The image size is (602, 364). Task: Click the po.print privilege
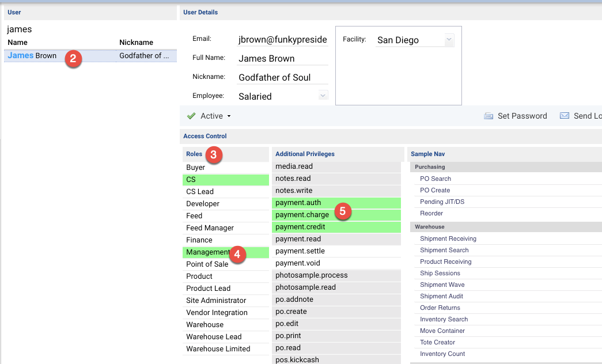coord(336,336)
